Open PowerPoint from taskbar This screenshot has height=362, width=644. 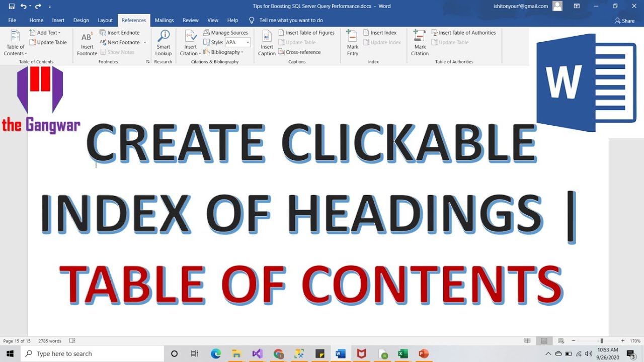tap(424, 354)
